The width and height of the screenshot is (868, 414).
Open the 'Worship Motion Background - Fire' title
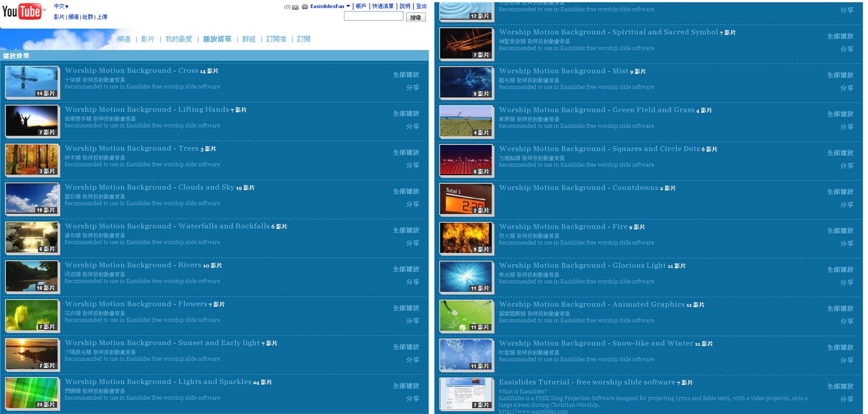(563, 226)
